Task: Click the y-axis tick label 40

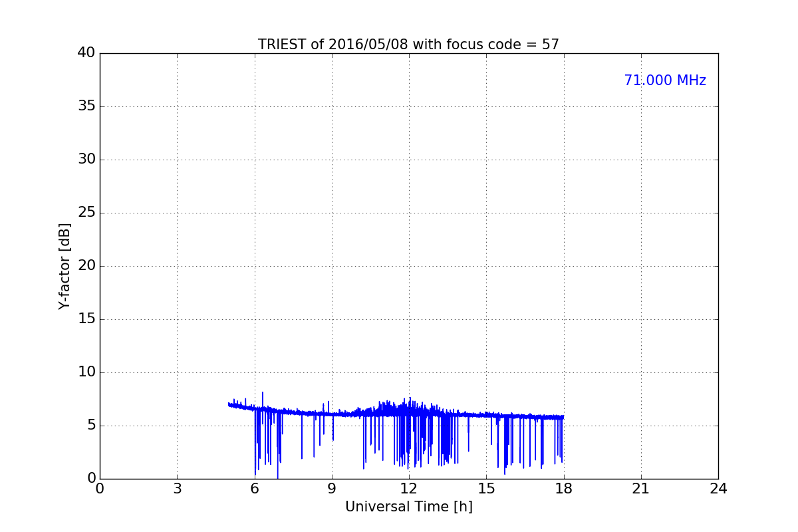Action: point(86,53)
